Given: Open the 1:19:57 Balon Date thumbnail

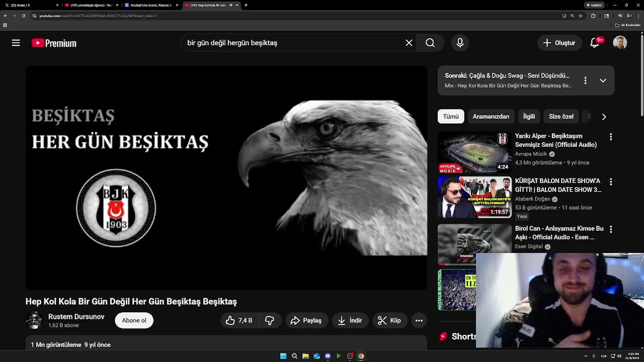Looking at the screenshot, I should click(x=474, y=197).
